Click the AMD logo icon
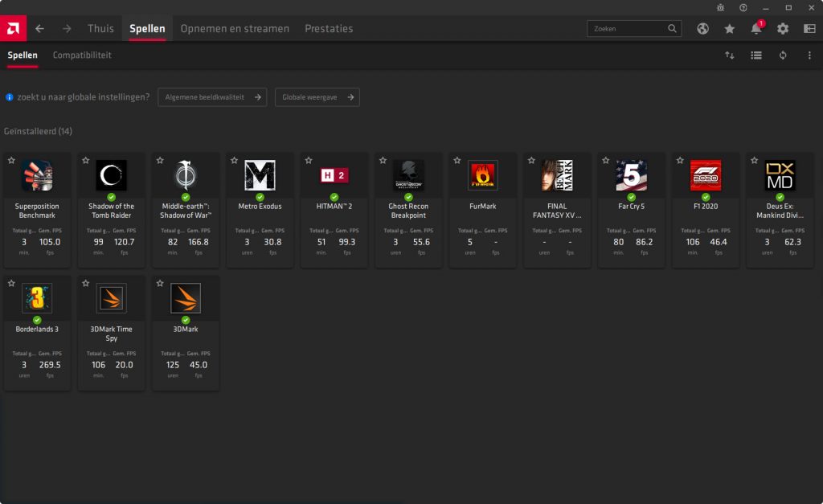This screenshot has height=504, width=823. click(14, 29)
